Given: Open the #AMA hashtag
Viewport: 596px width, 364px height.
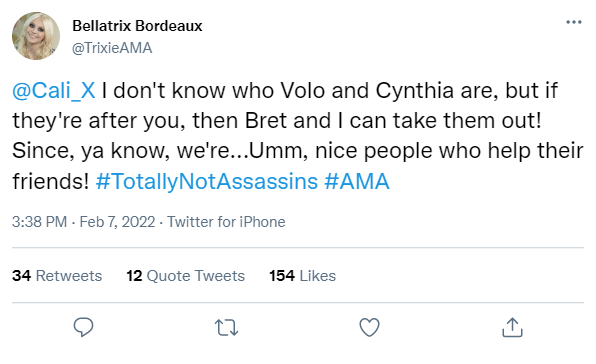Looking at the screenshot, I should tap(357, 181).
